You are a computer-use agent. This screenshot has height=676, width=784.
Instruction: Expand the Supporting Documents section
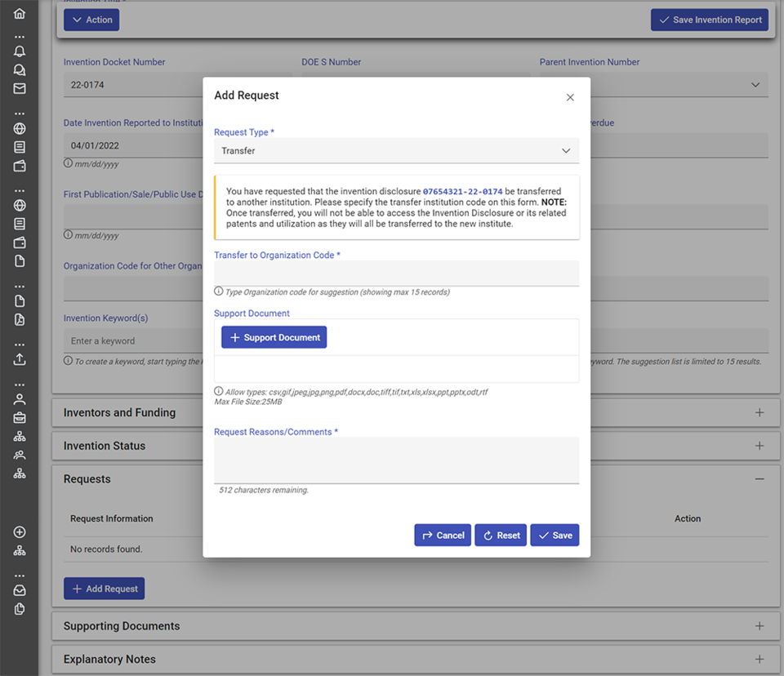click(x=759, y=625)
